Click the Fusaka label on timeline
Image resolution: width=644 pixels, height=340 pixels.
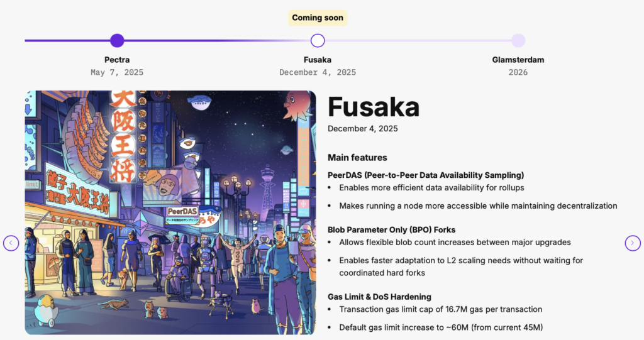318,60
